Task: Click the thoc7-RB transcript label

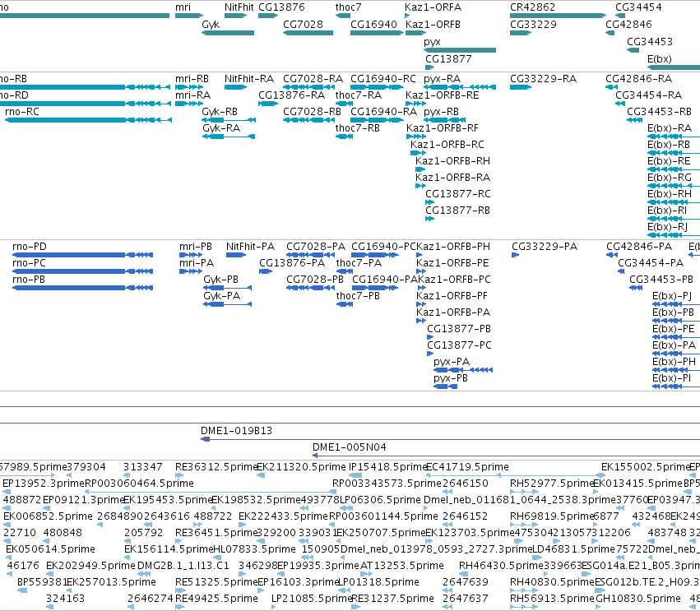Action: click(x=358, y=128)
